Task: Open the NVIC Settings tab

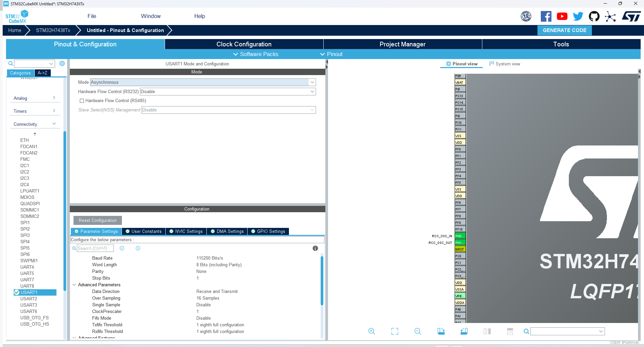Action: click(x=186, y=231)
